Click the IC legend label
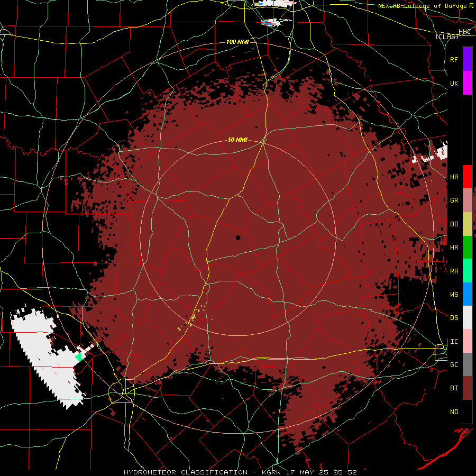The image size is (476, 476). click(x=454, y=342)
